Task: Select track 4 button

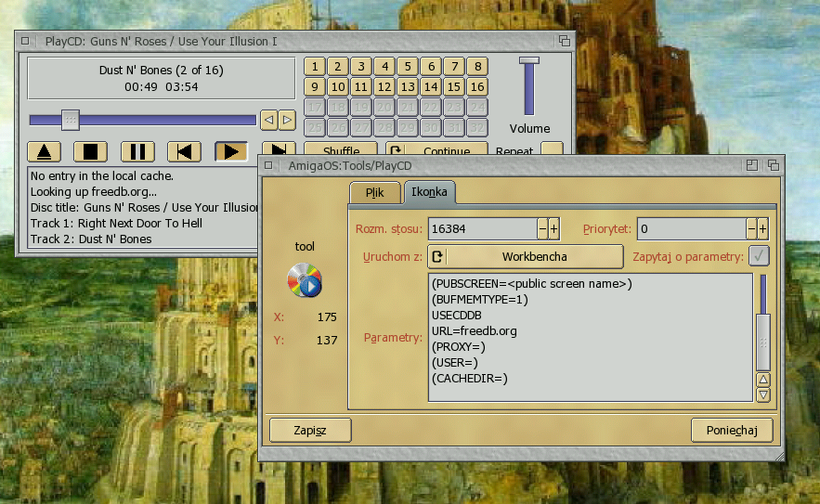Action: pos(384,67)
